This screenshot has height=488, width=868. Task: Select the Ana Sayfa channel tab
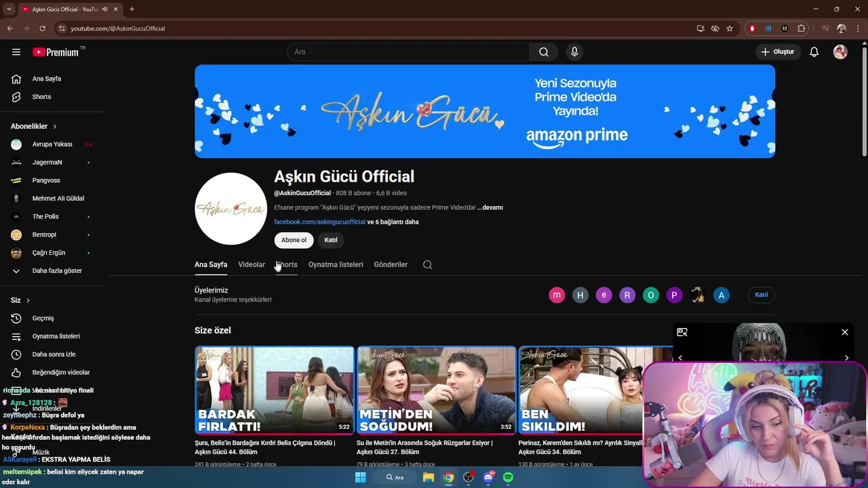[x=211, y=265]
